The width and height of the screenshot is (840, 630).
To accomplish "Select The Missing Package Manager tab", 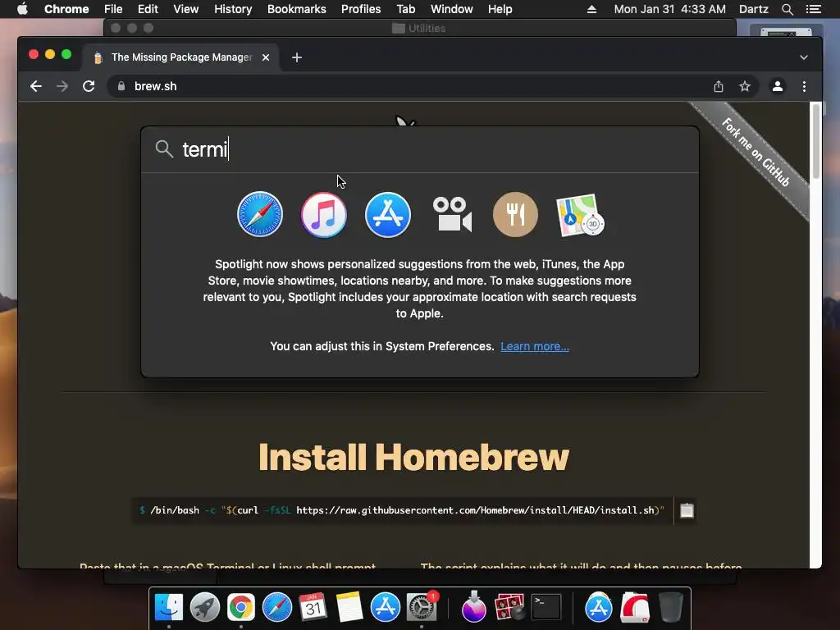I will point(180,57).
